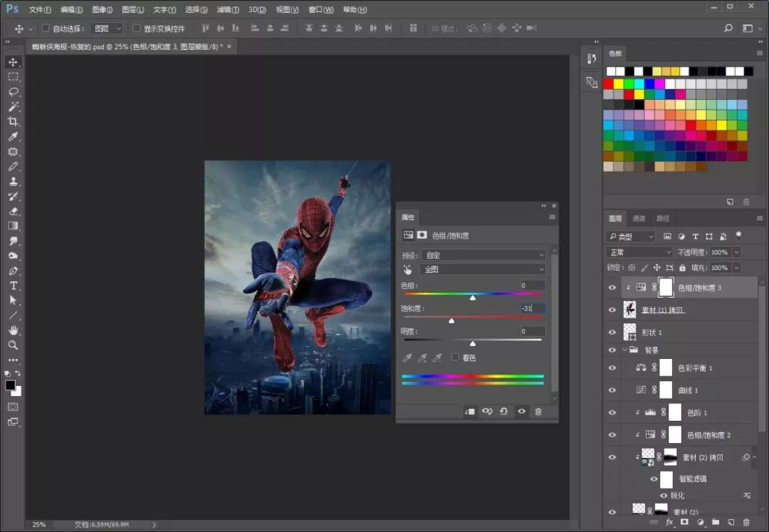Screen dimensions: 769x532
Task: Select the Magic Wand tool
Action: [x=14, y=106]
